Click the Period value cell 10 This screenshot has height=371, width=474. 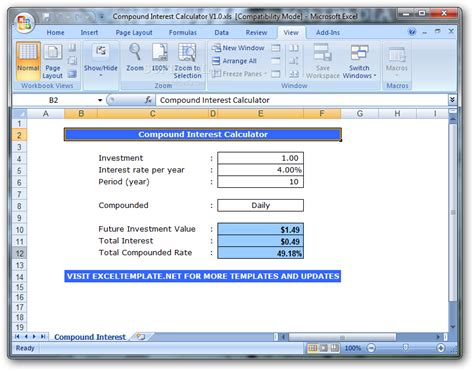coord(260,182)
